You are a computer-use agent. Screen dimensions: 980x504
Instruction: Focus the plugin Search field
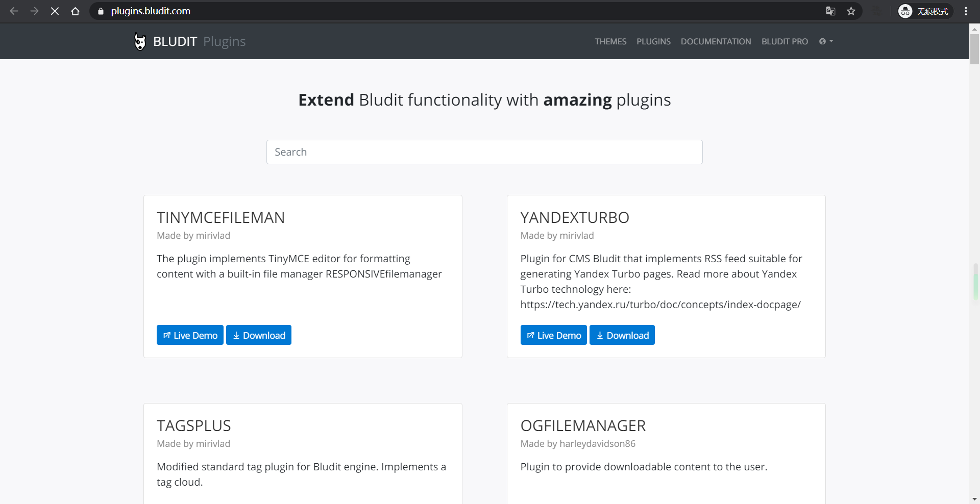484,152
